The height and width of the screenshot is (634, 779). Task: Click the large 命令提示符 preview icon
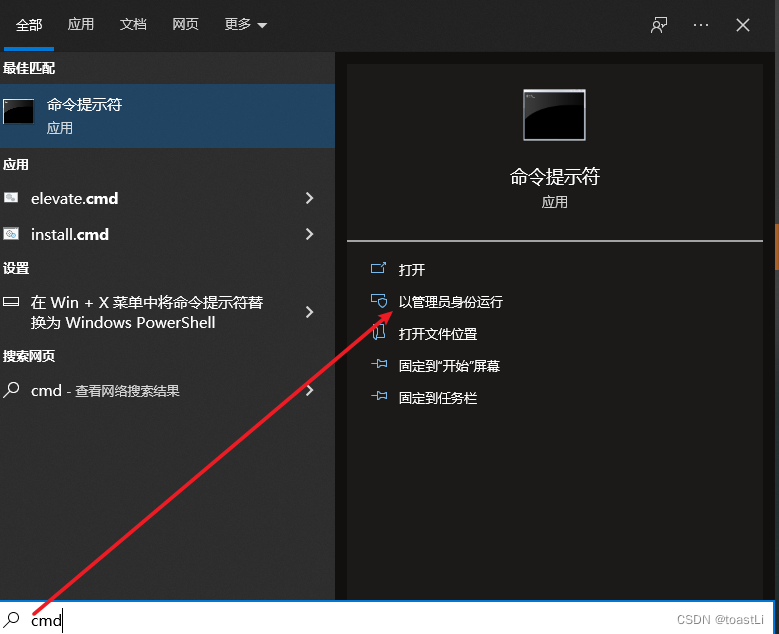click(554, 115)
